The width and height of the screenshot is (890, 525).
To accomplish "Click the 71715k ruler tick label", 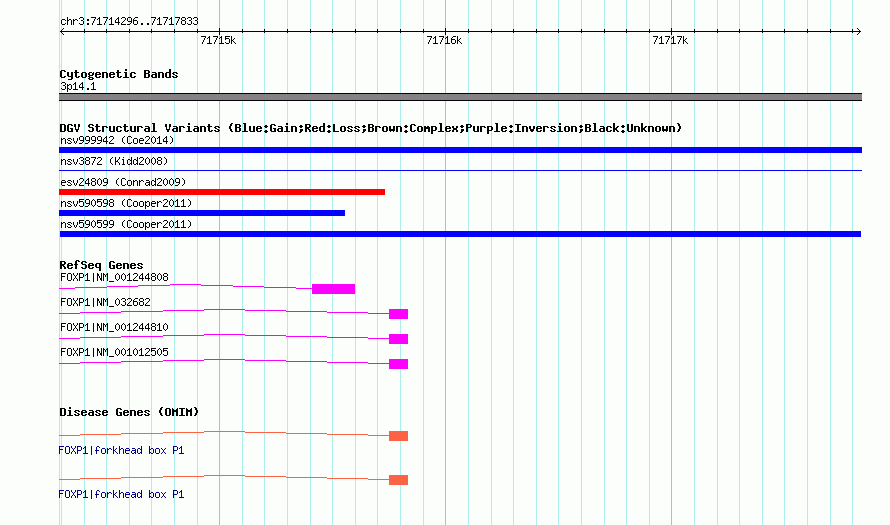I will click(x=218, y=40).
